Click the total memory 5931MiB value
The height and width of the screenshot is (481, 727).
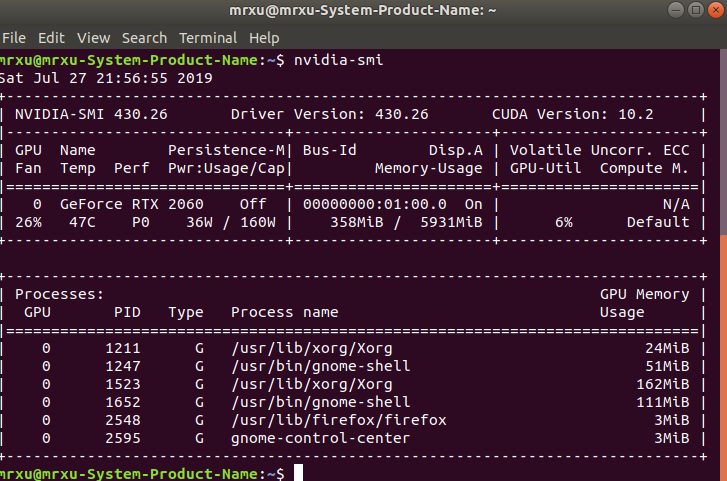click(451, 222)
